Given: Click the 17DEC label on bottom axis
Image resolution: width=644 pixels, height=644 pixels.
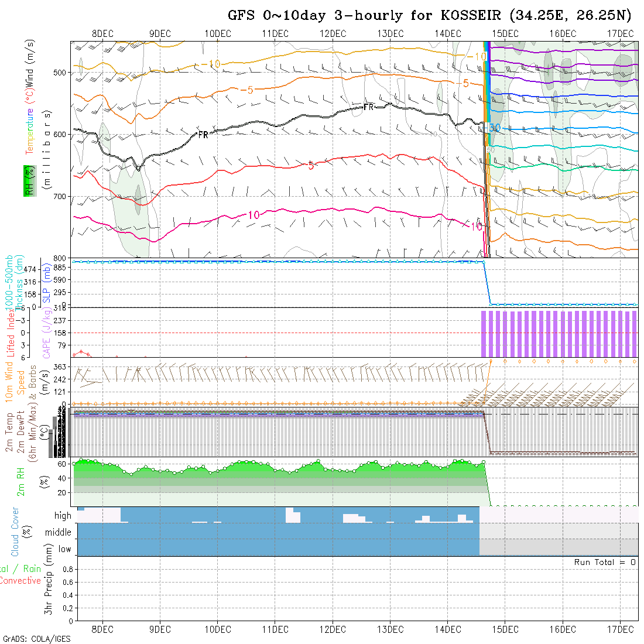Looking at the screenshot, I should pos(619,629).
